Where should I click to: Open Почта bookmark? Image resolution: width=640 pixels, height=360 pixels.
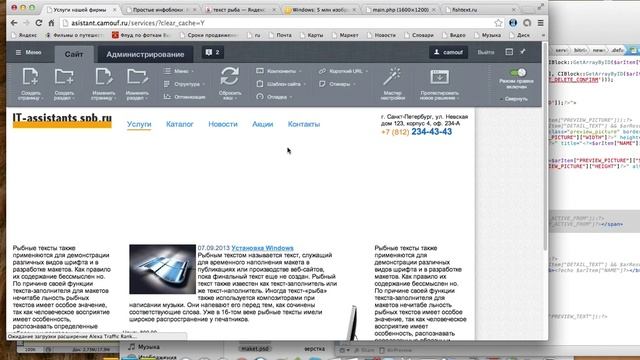[x=280, y=35]
